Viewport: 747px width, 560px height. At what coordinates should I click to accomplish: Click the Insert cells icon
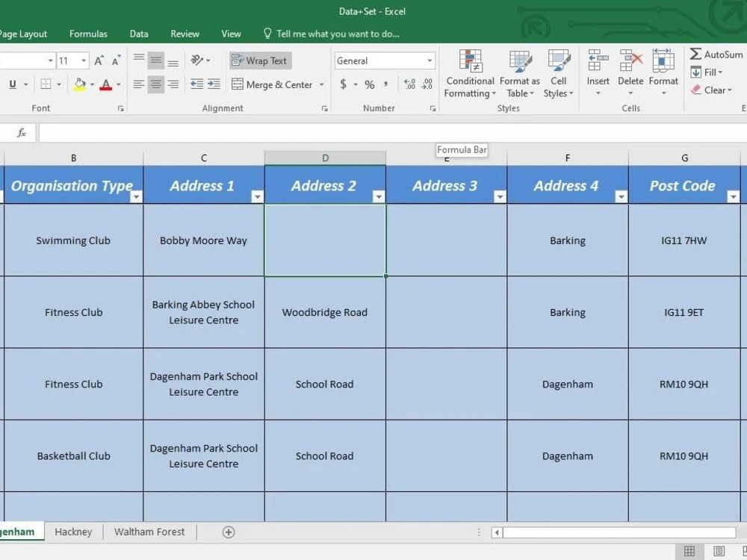click(598, 61)
